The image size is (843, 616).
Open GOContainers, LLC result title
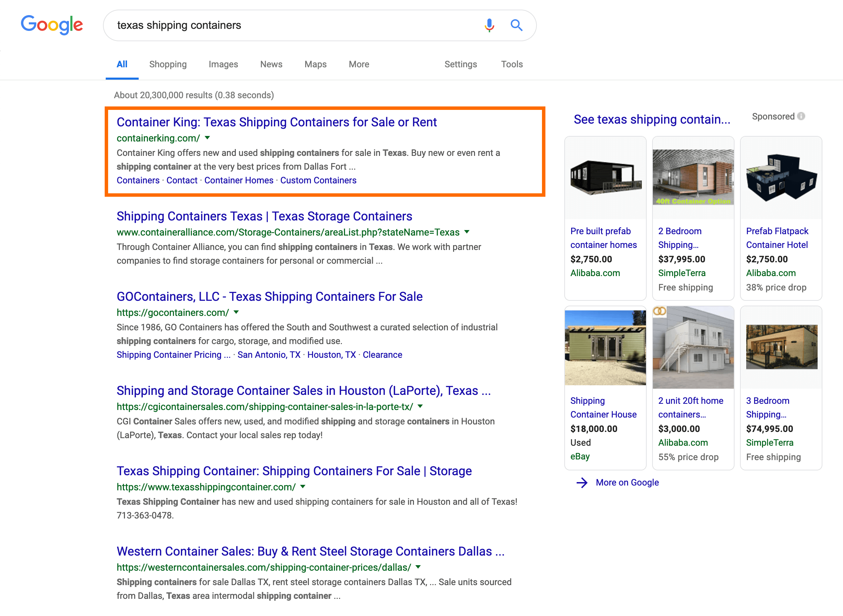pos(269,296)
